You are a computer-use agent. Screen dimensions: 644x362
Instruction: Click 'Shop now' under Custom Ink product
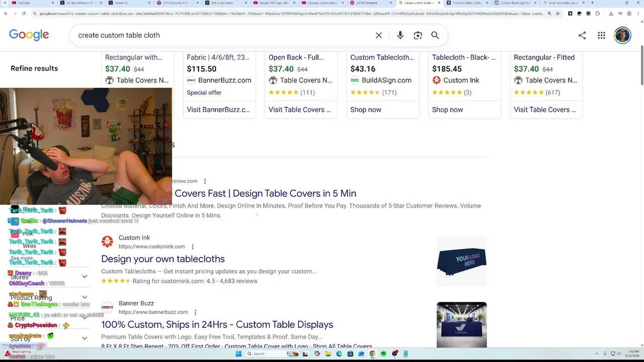[447, 110]
